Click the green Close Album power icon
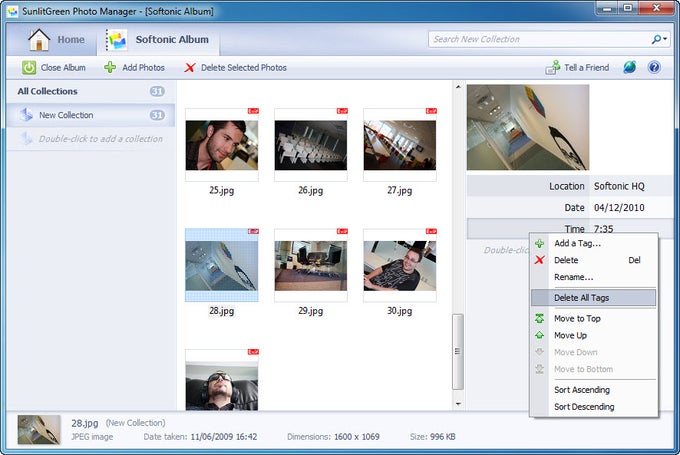The width and height of the screenshot is (680, 455). coord(29,68)
